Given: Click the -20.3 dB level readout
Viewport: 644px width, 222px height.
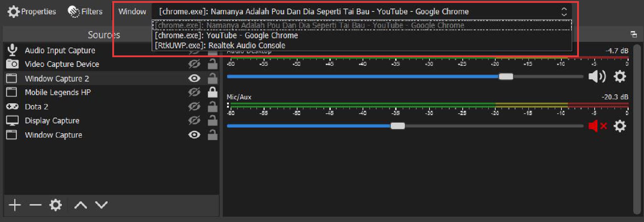Looking at the screenshot, I should click(615, 97).
